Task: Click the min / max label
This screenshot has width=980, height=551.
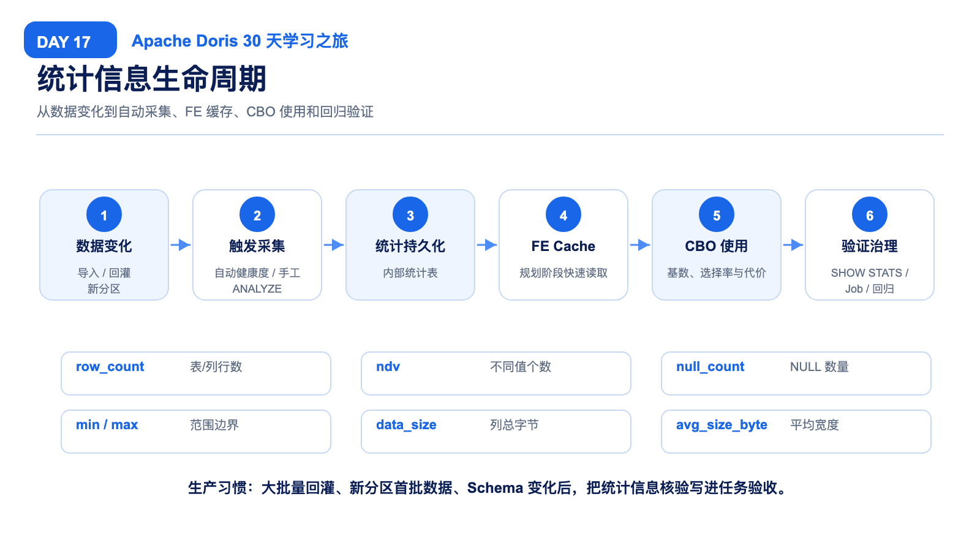Action: pyautogui.click(x=107, y=425)
